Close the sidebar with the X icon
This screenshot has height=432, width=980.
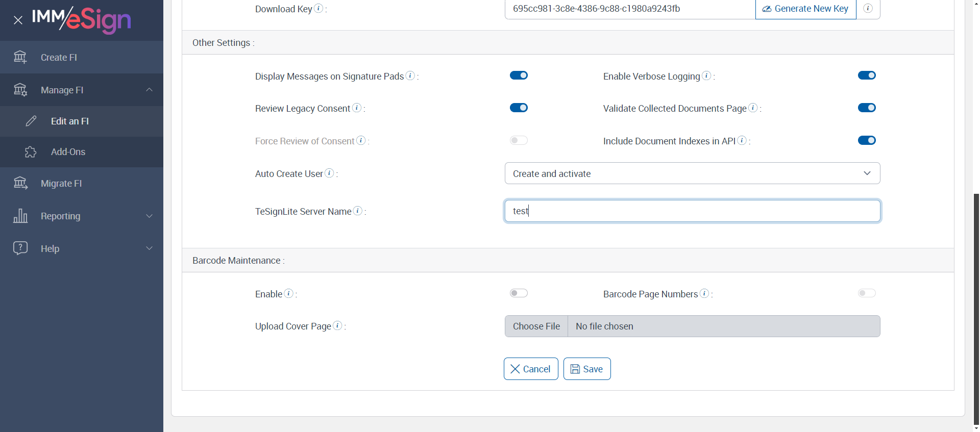pos(18,20)
